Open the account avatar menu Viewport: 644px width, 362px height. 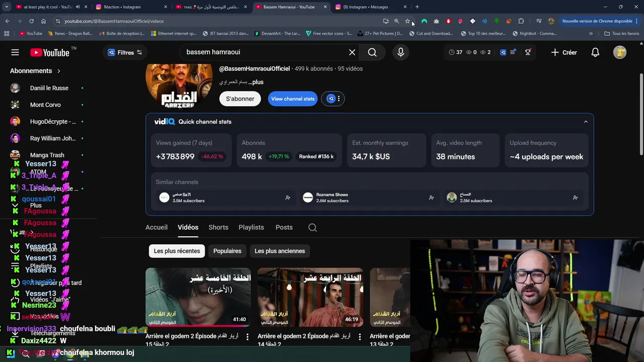pyautogui.click(x=620, y=52)
